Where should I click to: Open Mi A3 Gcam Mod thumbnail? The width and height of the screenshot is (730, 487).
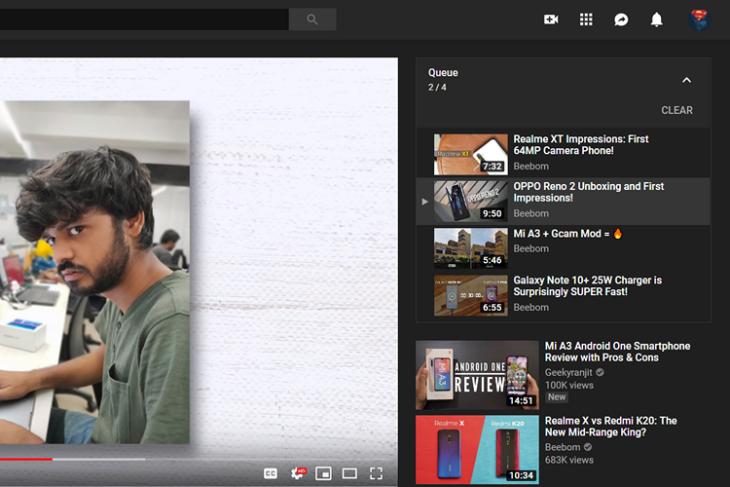point(471,249)
